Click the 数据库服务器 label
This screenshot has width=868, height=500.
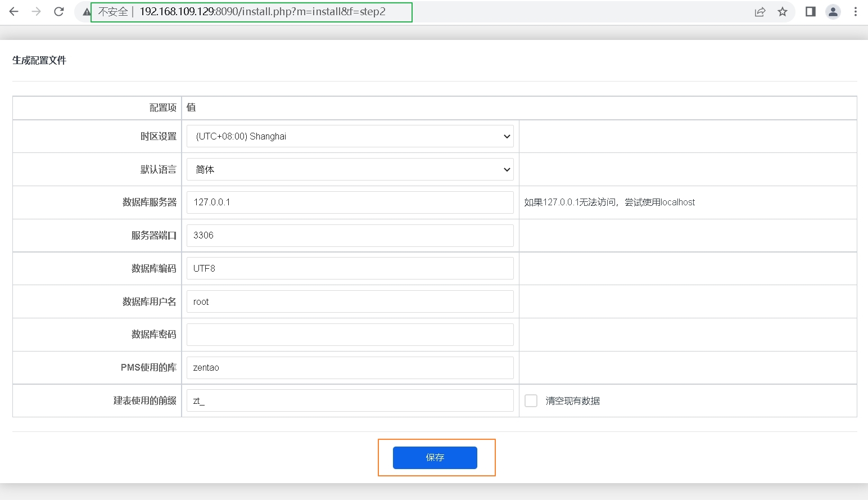pos(150,202)
